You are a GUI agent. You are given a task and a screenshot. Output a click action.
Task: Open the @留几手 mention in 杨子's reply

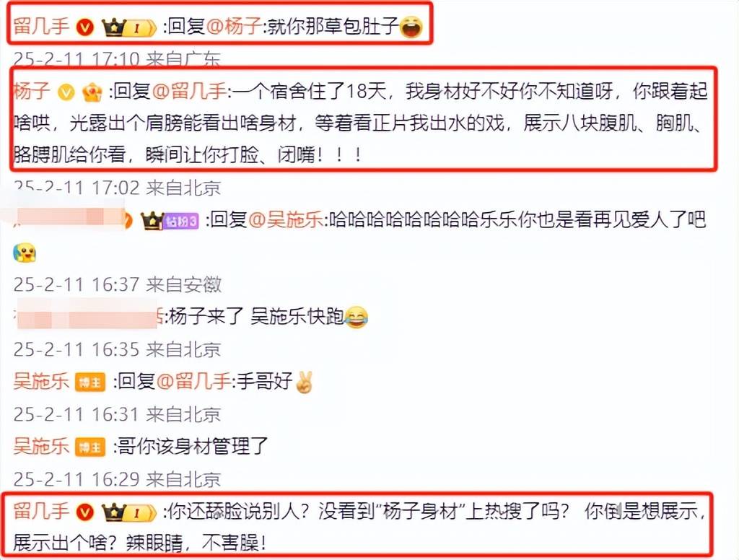coord(190,91)
